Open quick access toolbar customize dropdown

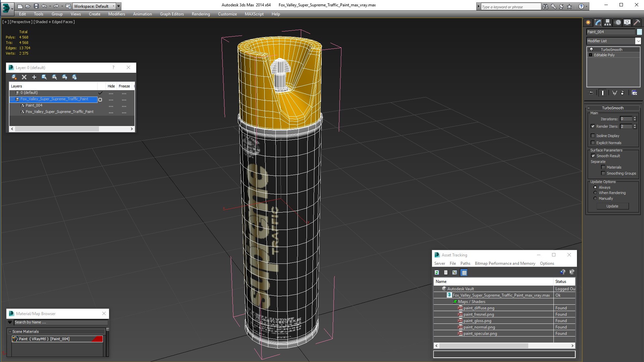pyautogui.click(x=118, y=6)
